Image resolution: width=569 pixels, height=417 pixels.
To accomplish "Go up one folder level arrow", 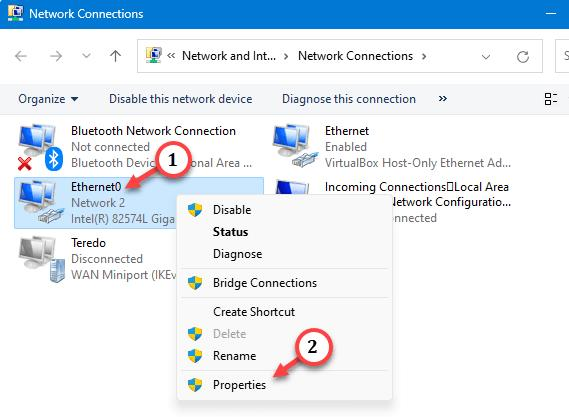I will pos(115,56).
